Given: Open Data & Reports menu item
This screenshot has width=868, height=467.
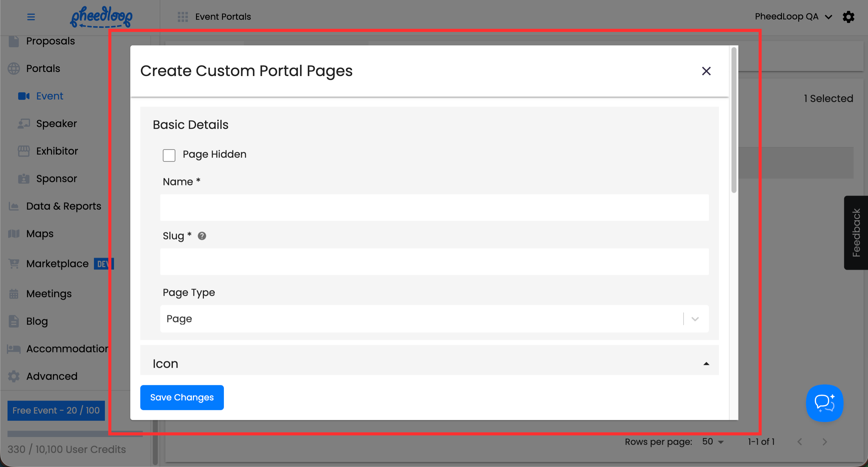Looking at the screenshot, I should coord(63,206).
